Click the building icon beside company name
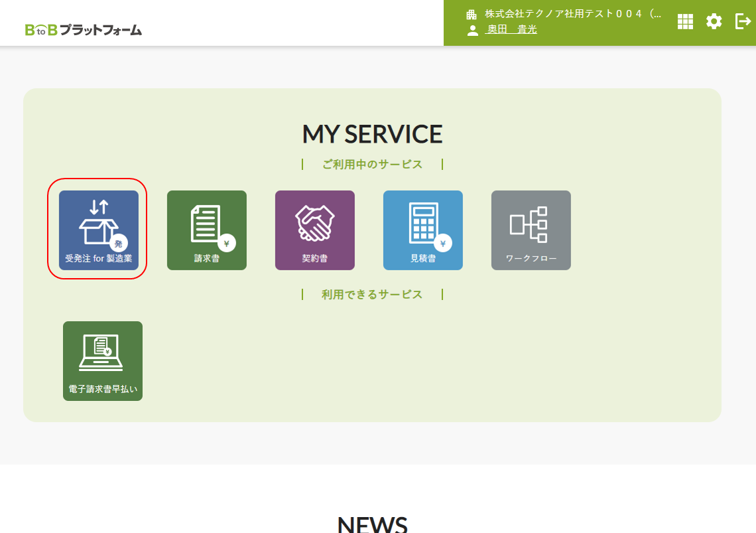The height and width of the screenshot is (533, 756). 472,15
